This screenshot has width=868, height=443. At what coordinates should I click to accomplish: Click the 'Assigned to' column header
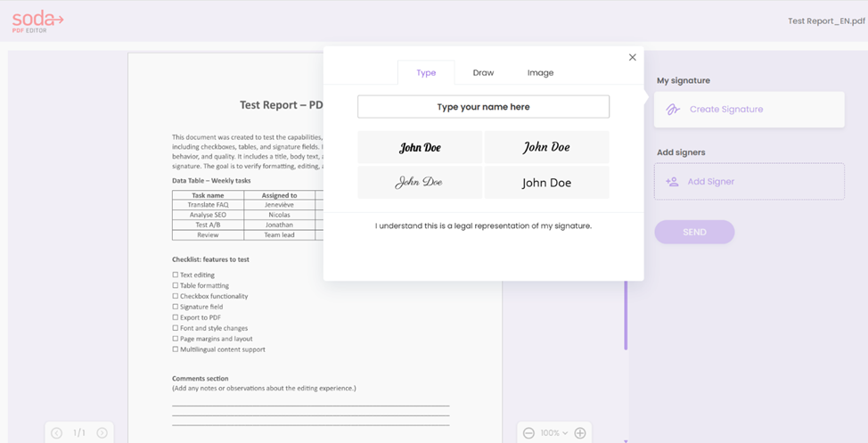279,195
